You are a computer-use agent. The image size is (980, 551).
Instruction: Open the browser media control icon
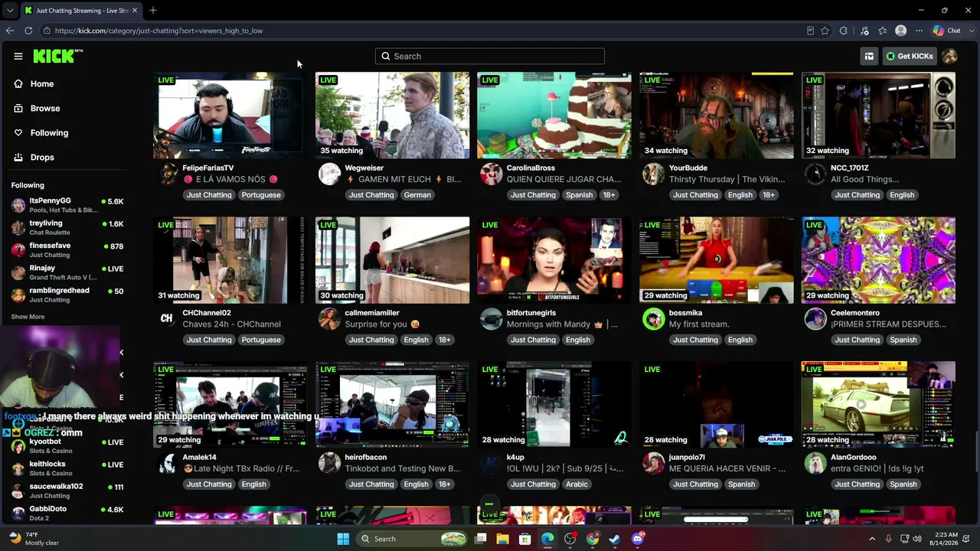864,31
